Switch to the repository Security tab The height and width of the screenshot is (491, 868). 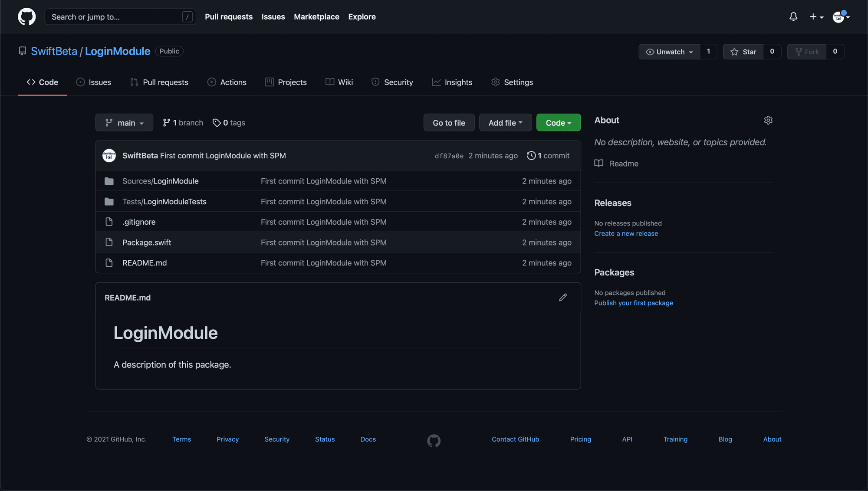[x=392, y=82]
